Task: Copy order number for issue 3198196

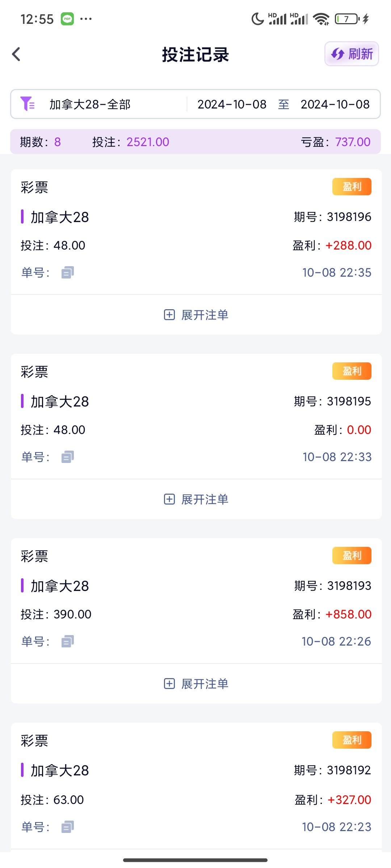Action: tap(68, 272)
